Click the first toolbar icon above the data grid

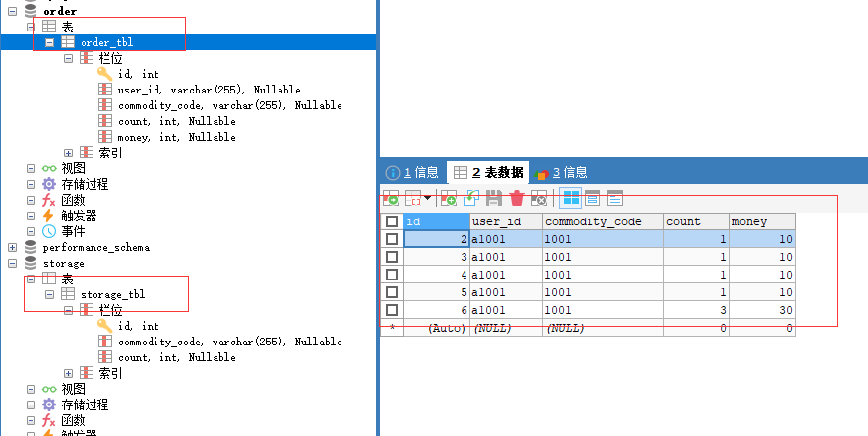pyautogui.click(x=391, y=198)
